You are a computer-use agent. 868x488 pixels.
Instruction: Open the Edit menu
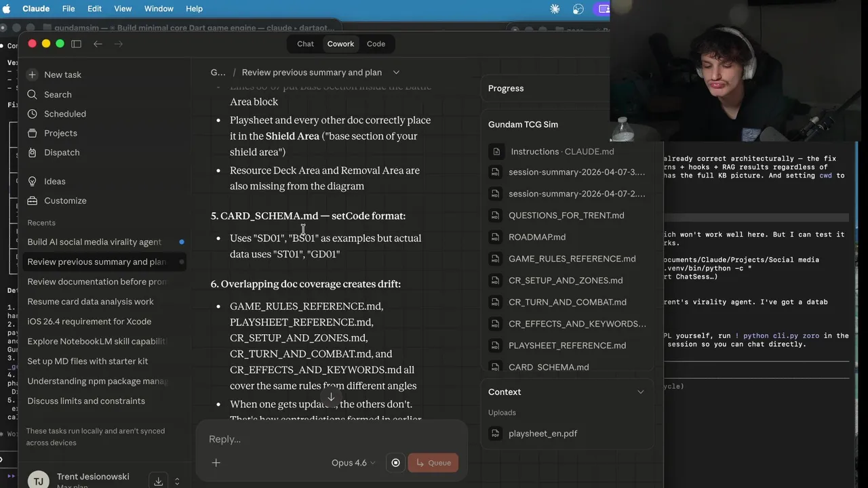94,9
